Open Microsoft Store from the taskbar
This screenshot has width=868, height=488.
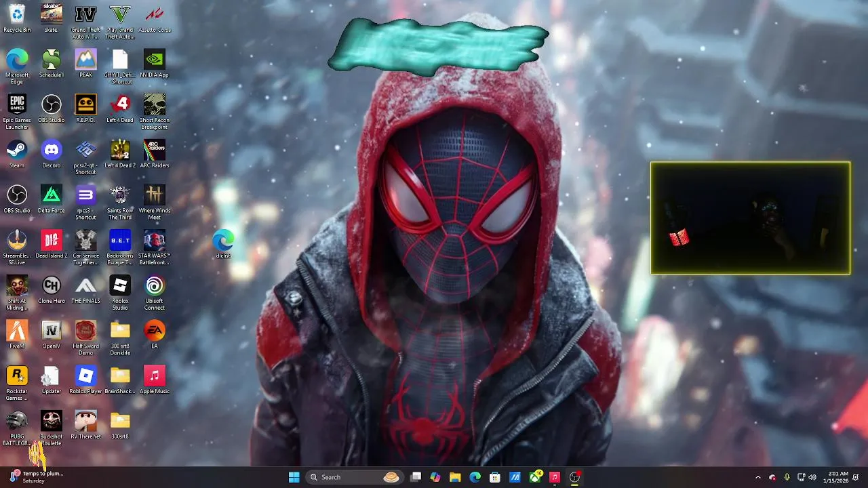(x=495, y=477)
